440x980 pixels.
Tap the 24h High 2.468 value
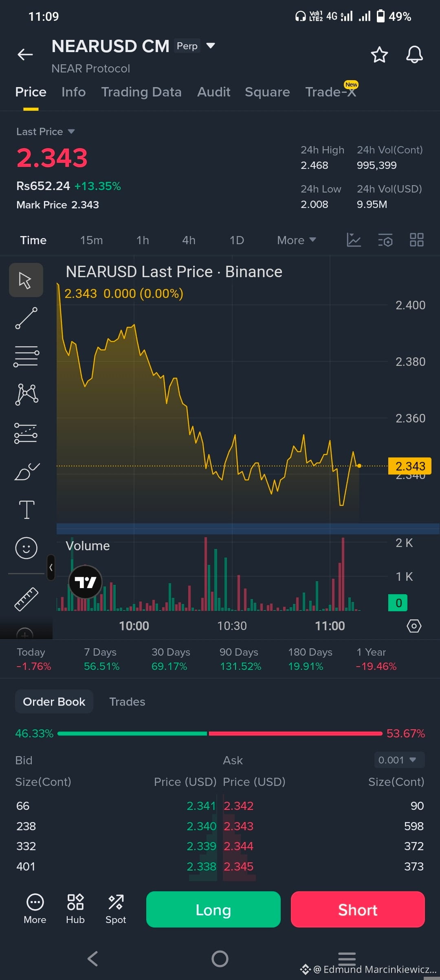click(x=315, y=165)
